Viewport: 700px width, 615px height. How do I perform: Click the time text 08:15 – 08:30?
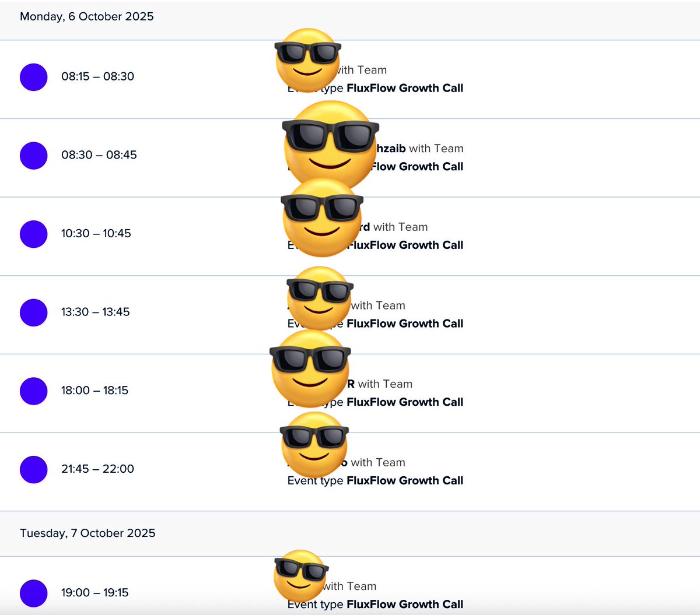click(98, 76)
